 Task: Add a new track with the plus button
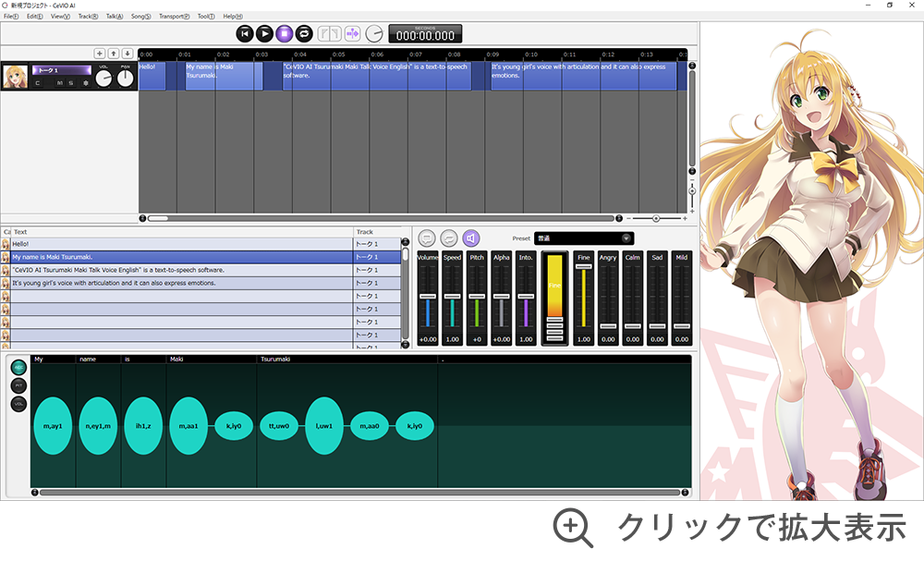click(100, 54)
